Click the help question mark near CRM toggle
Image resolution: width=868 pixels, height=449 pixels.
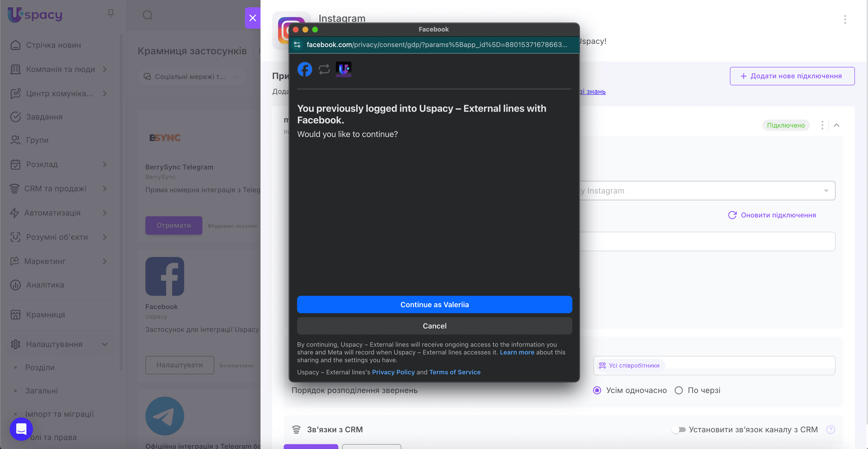click(830, 429)
